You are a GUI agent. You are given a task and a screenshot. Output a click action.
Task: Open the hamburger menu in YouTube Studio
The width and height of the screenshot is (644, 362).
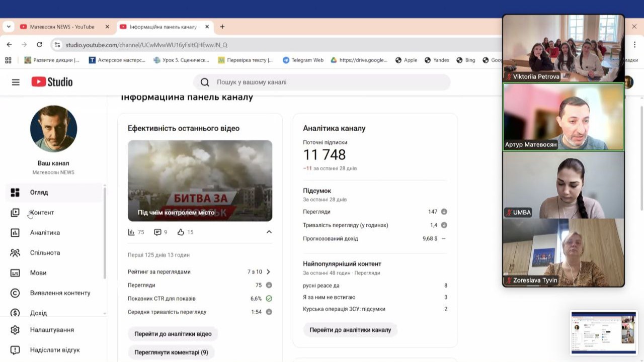point(16,82)
